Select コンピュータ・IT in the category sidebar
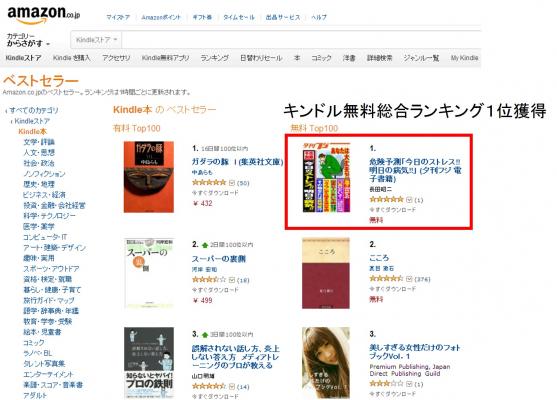This screenshot has height=400, width=557. coord(45,237)
